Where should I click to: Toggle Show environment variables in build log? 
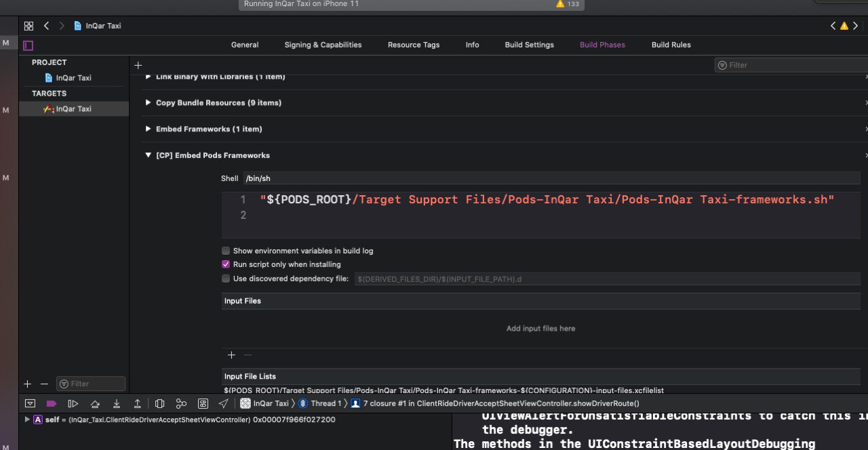point(226,251)
